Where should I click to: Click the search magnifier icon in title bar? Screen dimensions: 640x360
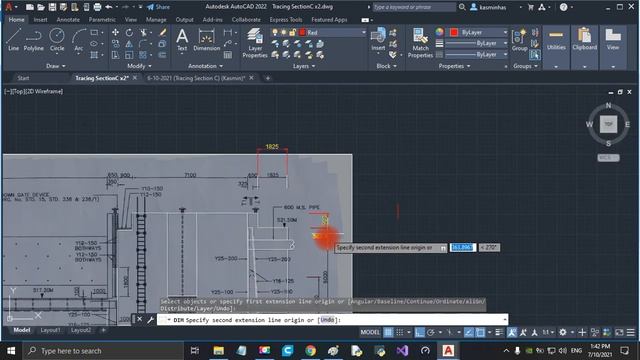(462, 7)
